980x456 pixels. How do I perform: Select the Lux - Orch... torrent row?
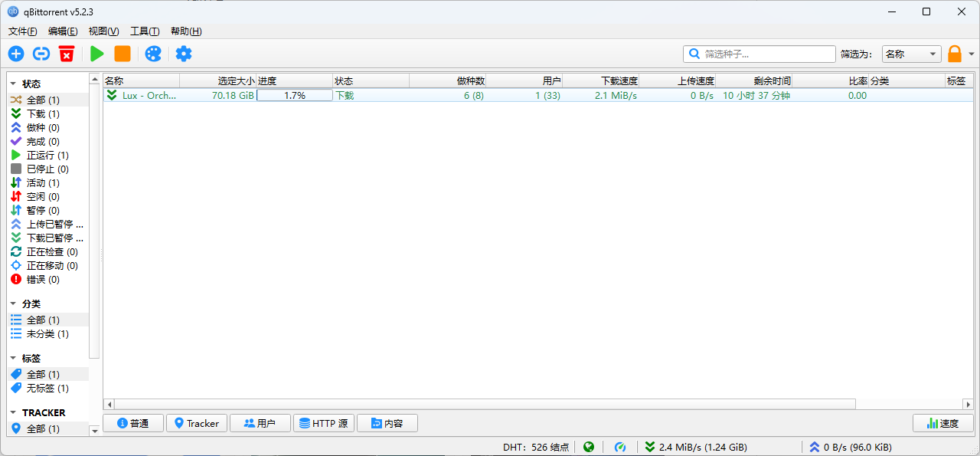538,95
